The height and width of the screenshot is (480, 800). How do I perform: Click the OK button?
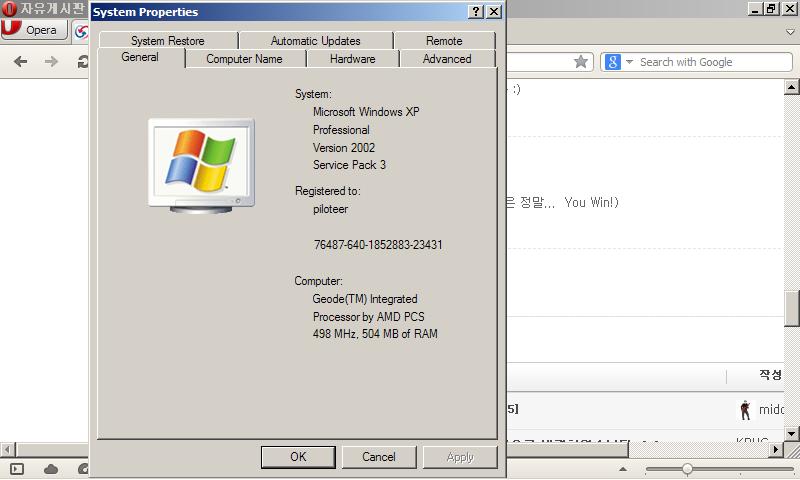point(298,457)
